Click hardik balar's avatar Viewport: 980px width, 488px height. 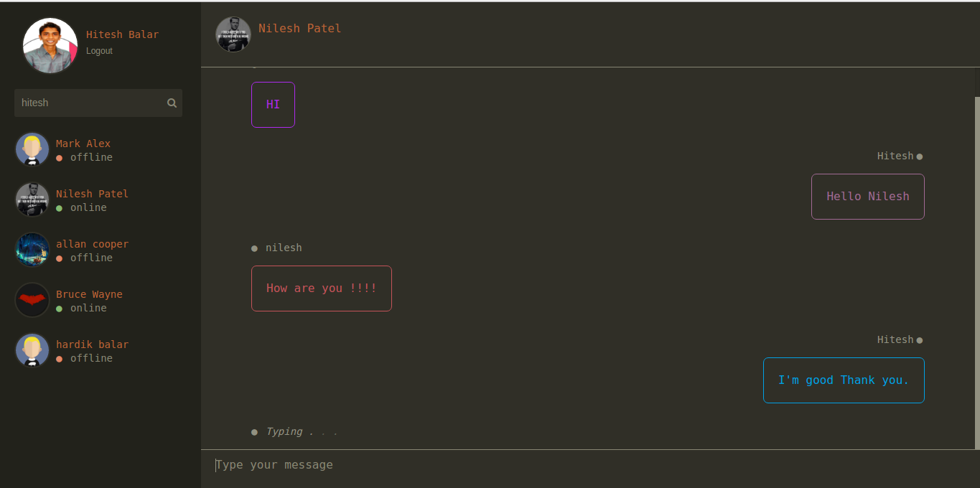tap(32, 350)
